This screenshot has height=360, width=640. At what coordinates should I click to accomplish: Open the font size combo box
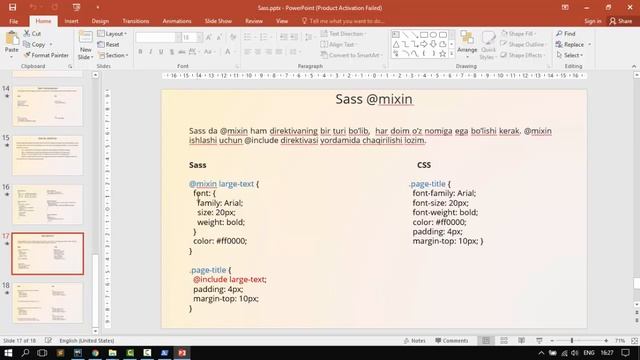(x=192, y=38)
